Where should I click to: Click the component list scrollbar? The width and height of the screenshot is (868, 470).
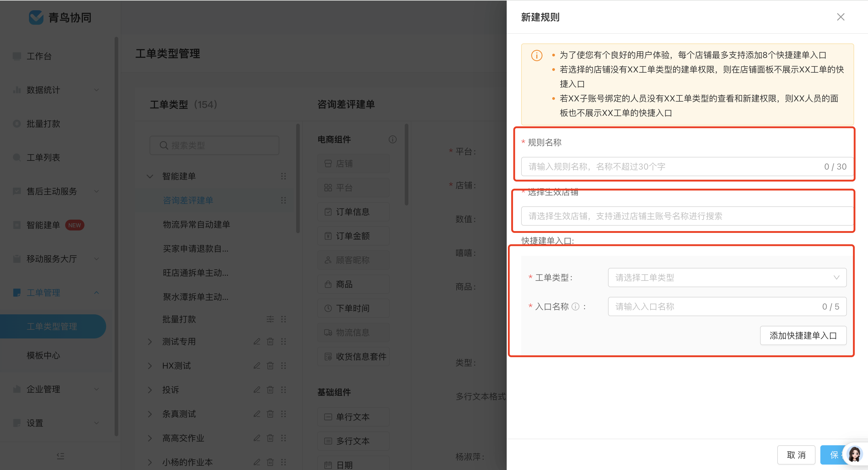[x=406, y=165]
